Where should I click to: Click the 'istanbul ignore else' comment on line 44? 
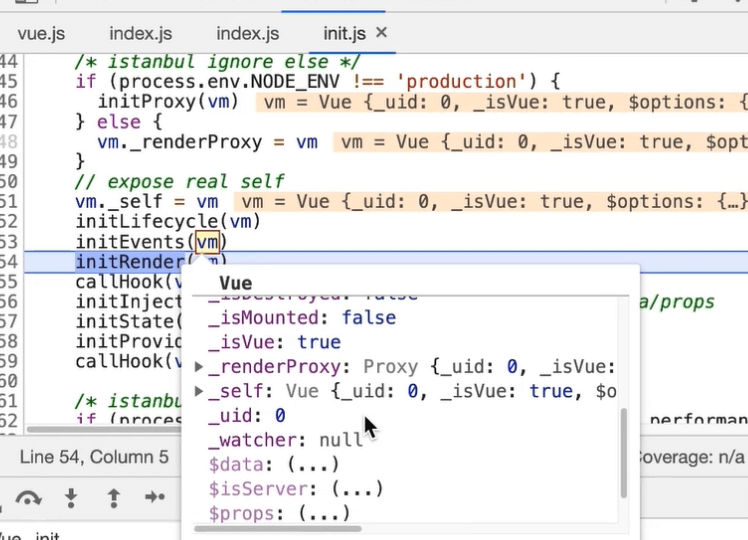[x=218, y=62]
